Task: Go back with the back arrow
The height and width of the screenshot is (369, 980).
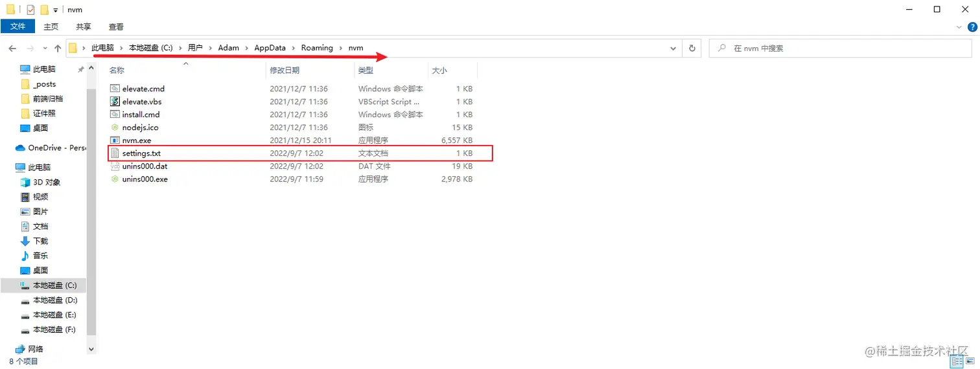Action: click(12, 49)
